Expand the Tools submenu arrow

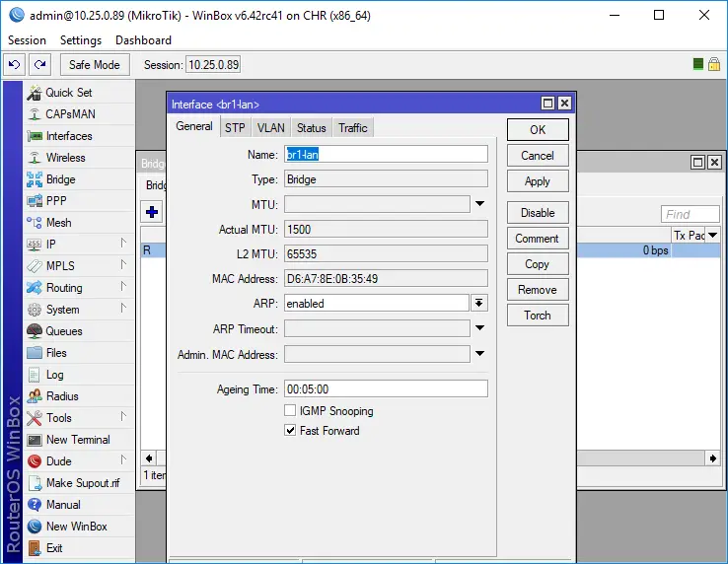point(123,416)
